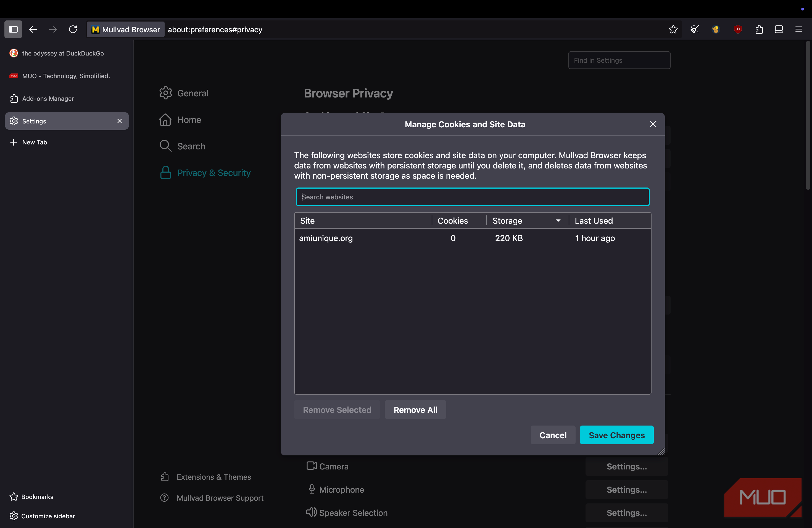The width and height of the screenshot is (812, 528).
Task: Click the sidebars toolbar icon
Action: tap(779, 29)
